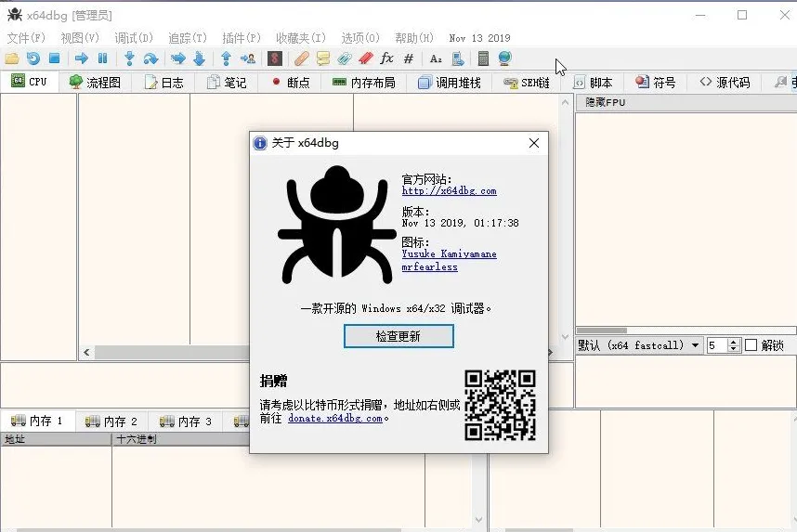Click the intermodular calls icon
Viewport: 797px width, 532px height.
(457, 58)
